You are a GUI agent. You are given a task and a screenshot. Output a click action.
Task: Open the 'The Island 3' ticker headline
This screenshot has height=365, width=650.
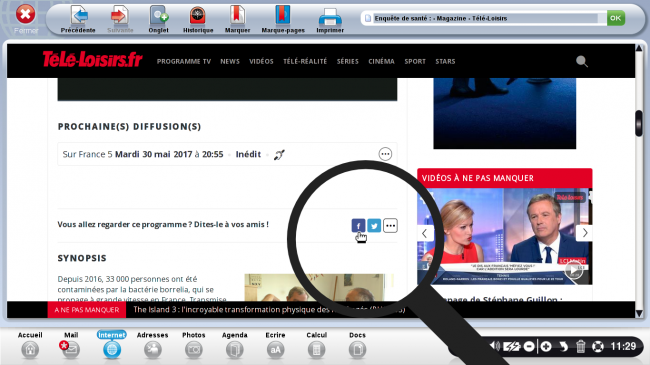pyautogui.click(x=269, y=309)
